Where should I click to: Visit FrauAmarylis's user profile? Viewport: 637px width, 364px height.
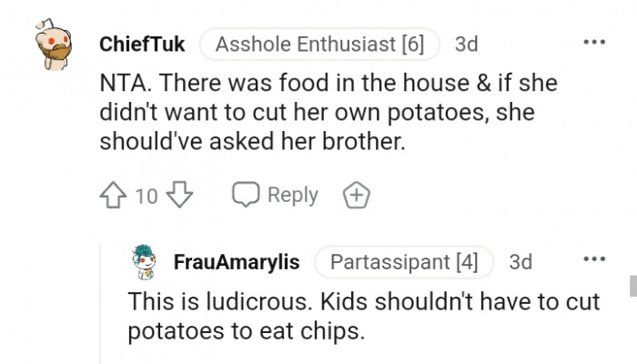[x=236, y=262]
